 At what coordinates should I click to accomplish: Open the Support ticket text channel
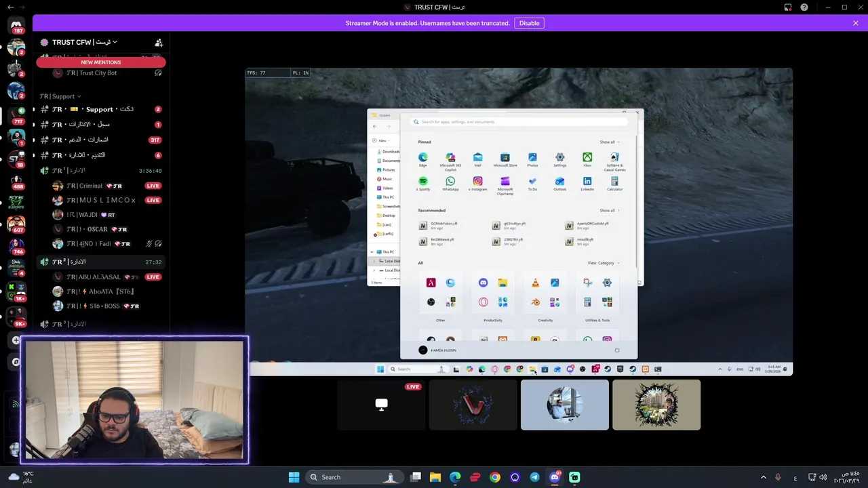(100, 109)
